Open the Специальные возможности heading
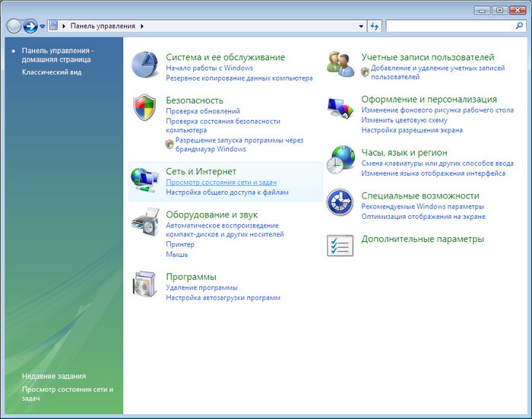The image size is (532, 419). (x=420, y=195)
